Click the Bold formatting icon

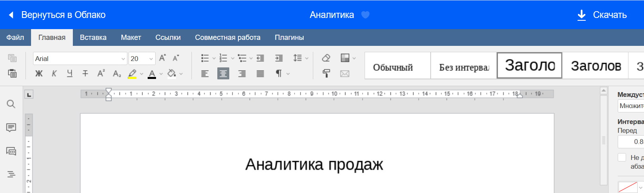39,74
